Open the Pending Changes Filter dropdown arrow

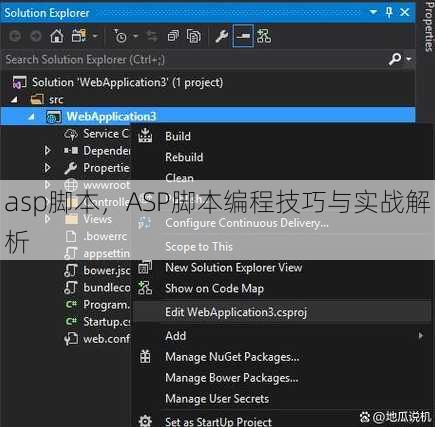(x=136, y=36)
